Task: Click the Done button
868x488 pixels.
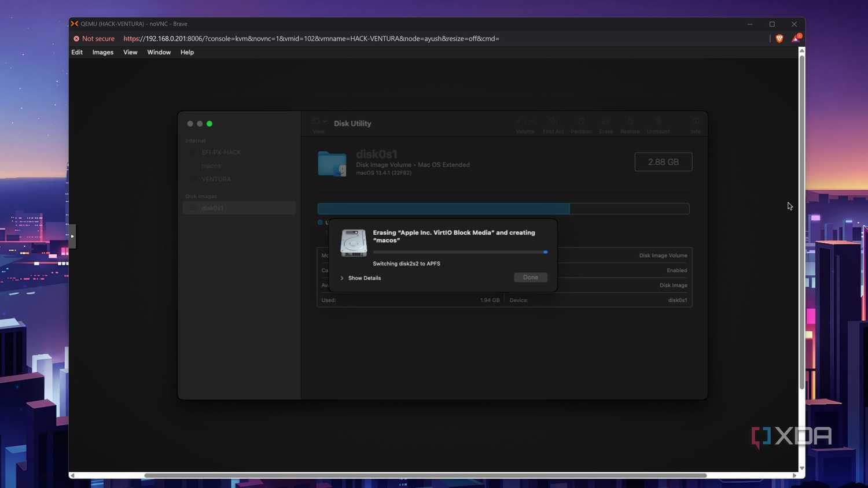Action: [x=531, y=278]
